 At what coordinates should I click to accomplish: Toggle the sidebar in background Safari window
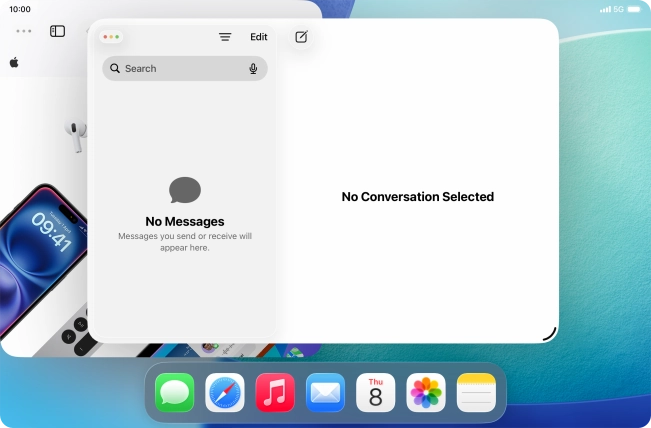[57, 31]
